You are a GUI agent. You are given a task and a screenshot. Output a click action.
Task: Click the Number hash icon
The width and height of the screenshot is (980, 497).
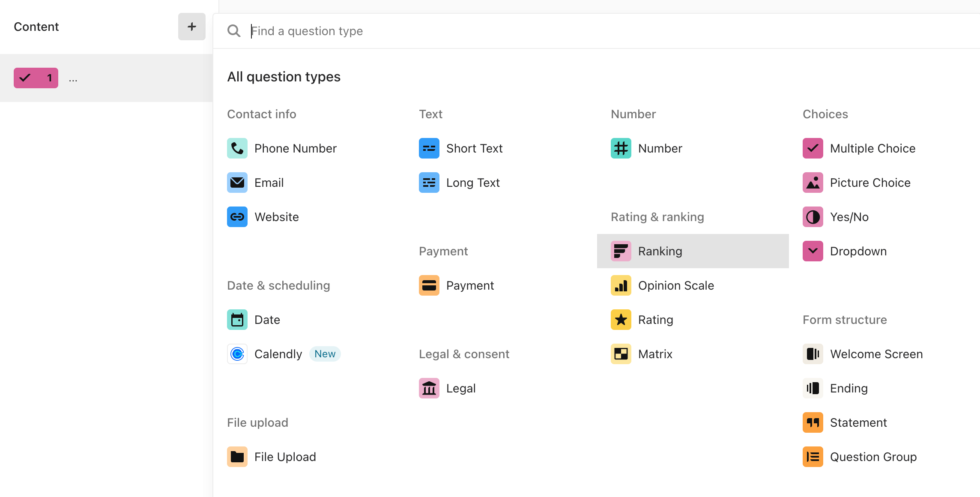pyautogui.click(x=621, y=148)
